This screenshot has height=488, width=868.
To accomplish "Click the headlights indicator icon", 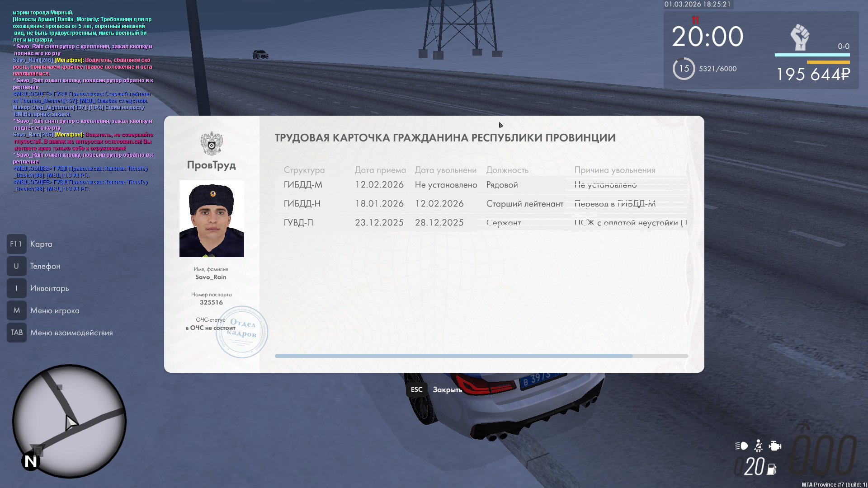I will pos(741,446).
